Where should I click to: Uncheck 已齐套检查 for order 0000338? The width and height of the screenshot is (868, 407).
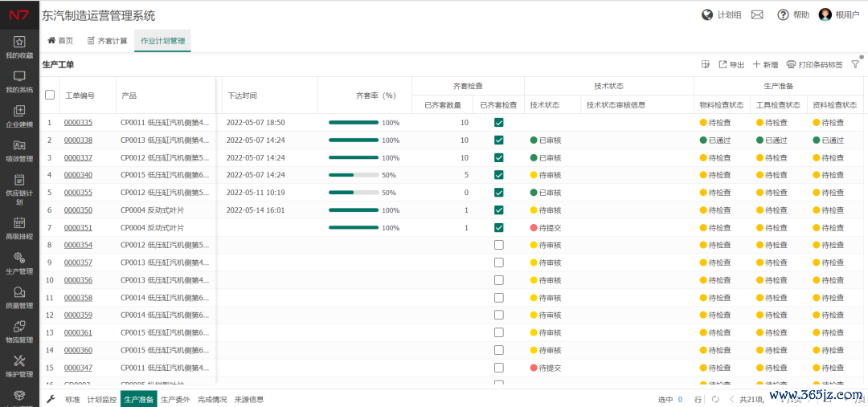pyautogui.click(x=499, y=140)
